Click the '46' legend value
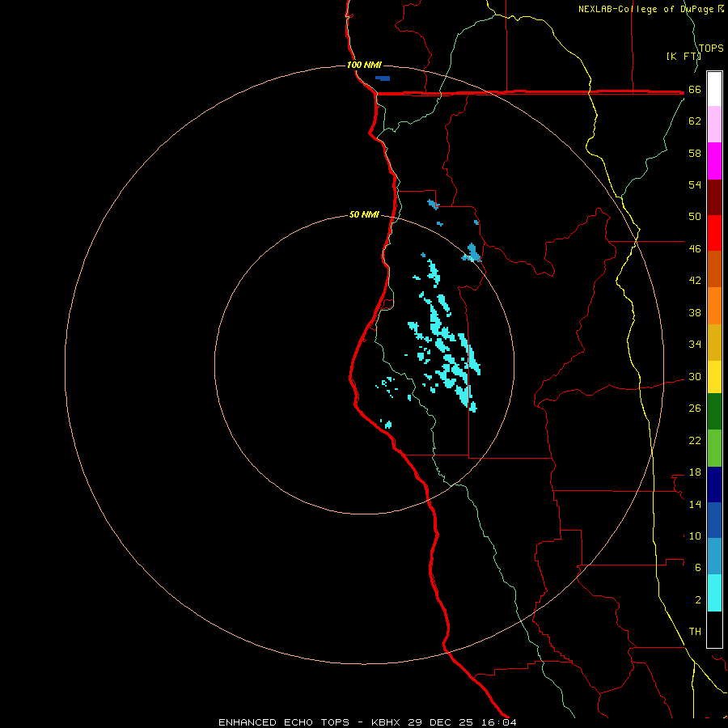The height and width of the screenshot is (728, 728). 695,248
